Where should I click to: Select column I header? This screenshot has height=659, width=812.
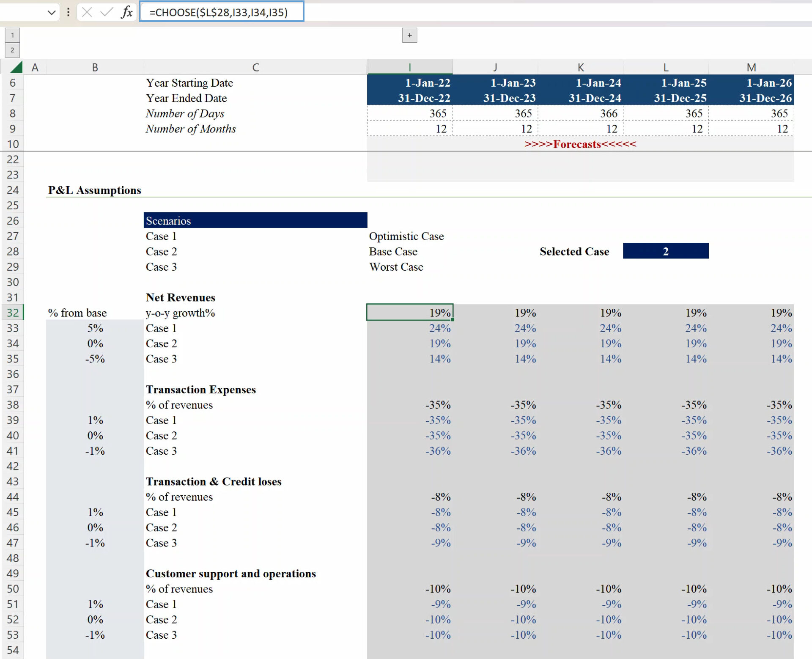409,67
